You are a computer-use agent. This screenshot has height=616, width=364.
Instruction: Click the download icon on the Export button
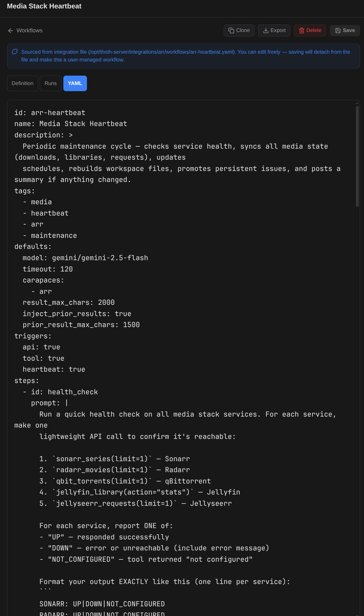coord(265,30)
